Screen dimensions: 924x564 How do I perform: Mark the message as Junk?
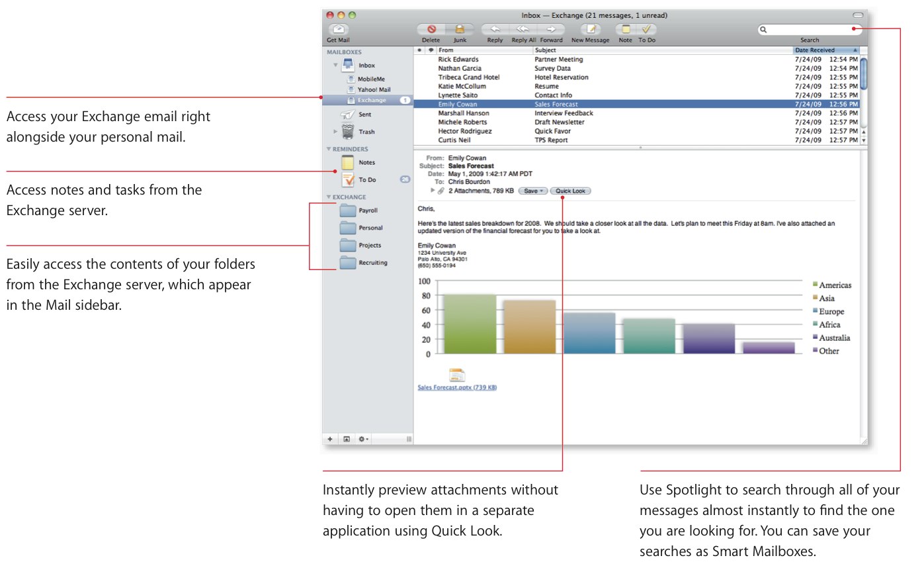[x=460, y=30]
